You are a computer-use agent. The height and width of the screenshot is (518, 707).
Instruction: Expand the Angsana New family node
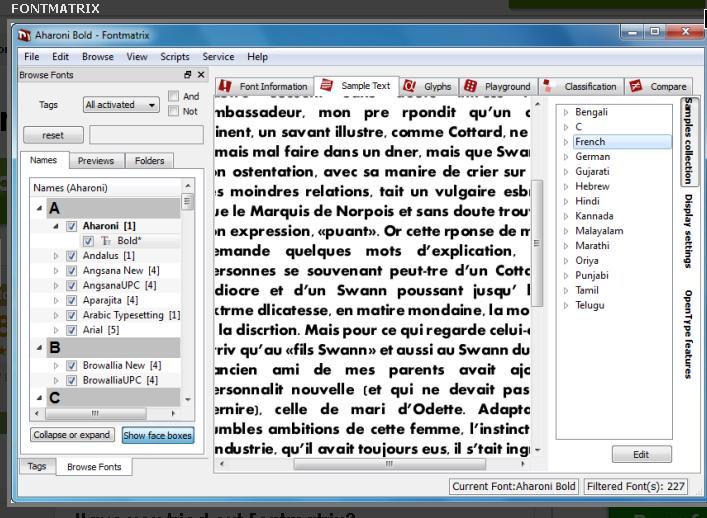click(56, 270)
